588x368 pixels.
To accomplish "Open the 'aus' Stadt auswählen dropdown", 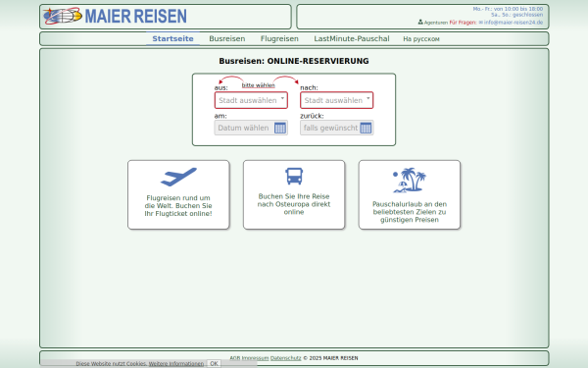I will click(x=251, y=100).
